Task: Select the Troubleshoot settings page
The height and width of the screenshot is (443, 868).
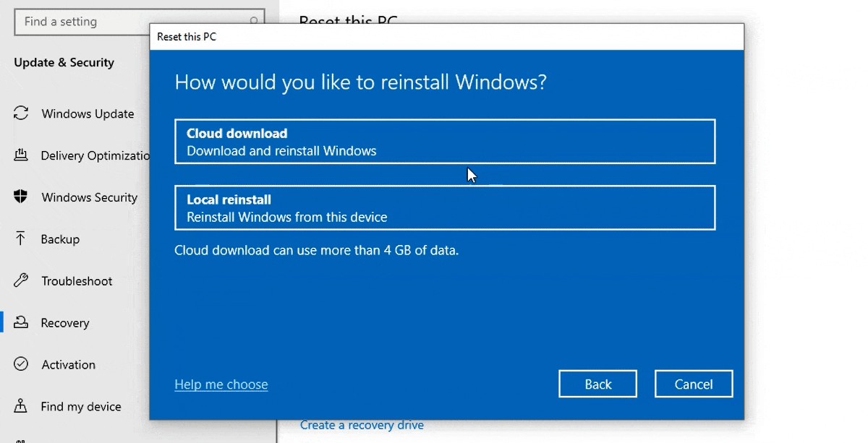Action: pos(77,281)
